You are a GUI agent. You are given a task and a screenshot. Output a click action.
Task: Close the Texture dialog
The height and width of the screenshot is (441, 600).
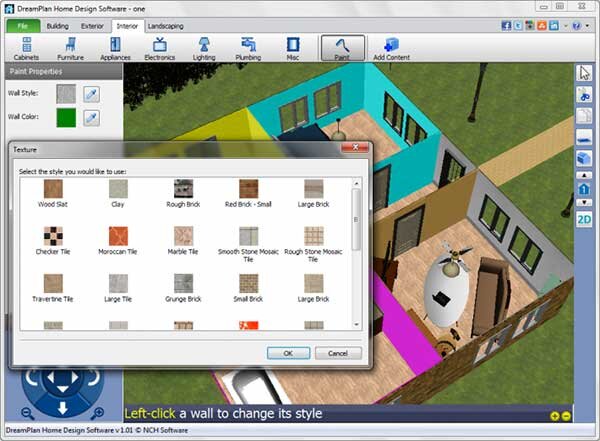click(355, 147)
